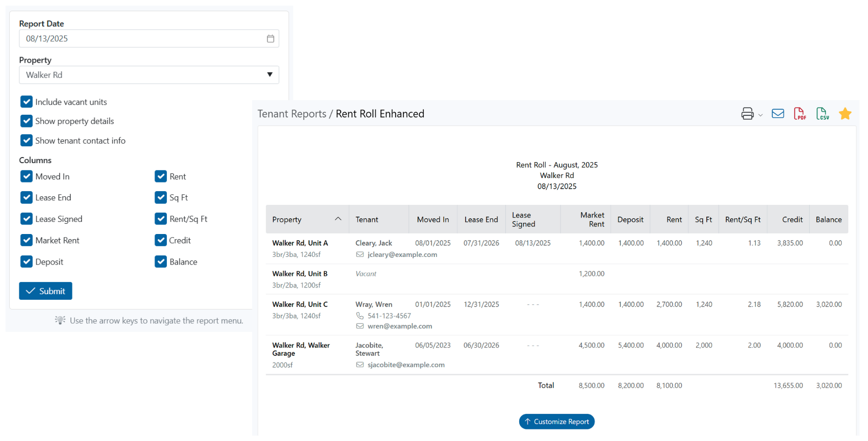Toggle sort arrow on Property column
This screenshot has height=441, width=868.
coord(338,219)
